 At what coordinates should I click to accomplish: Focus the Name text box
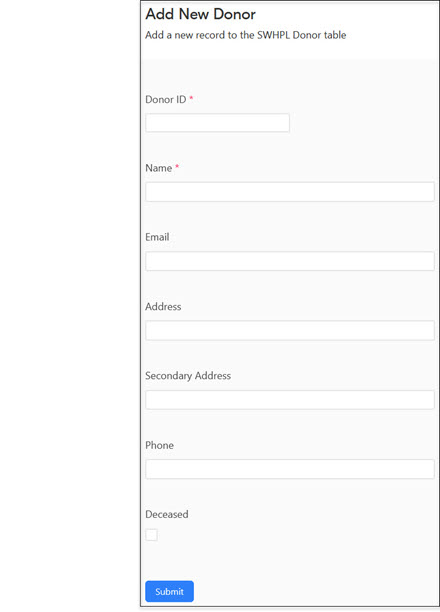(x=290, y=192)
